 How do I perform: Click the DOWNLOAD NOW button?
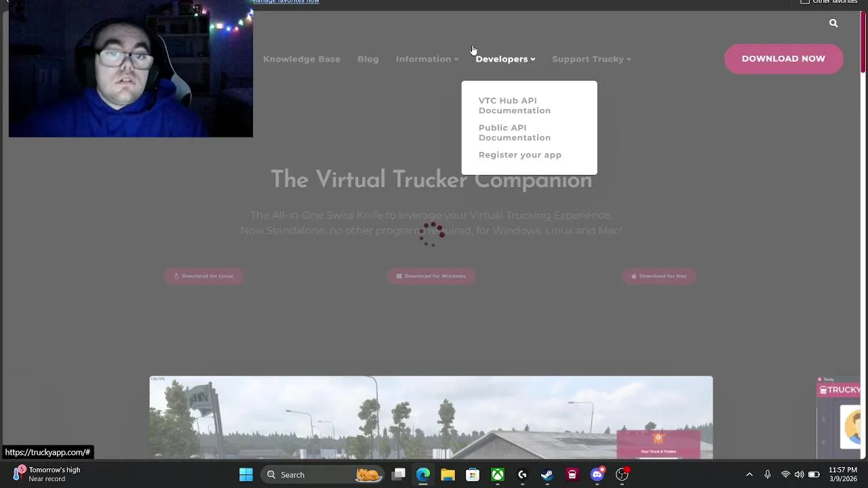(x=783, y=59)
